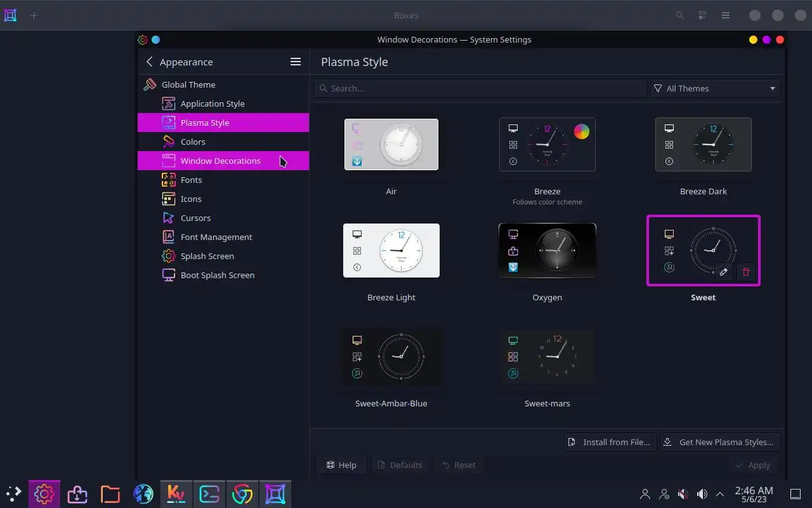The height and width of the screenshot is (508, 812).
Task: Click the red trash icon on Sweet
Action: click(746, 272)
